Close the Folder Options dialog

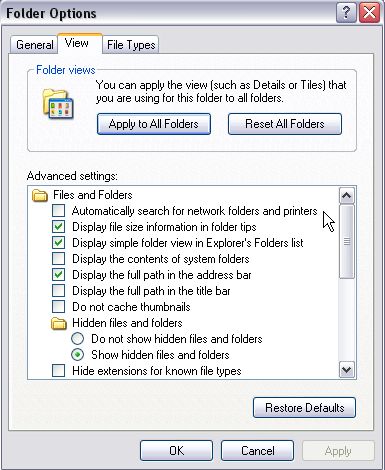coord(369,13)
